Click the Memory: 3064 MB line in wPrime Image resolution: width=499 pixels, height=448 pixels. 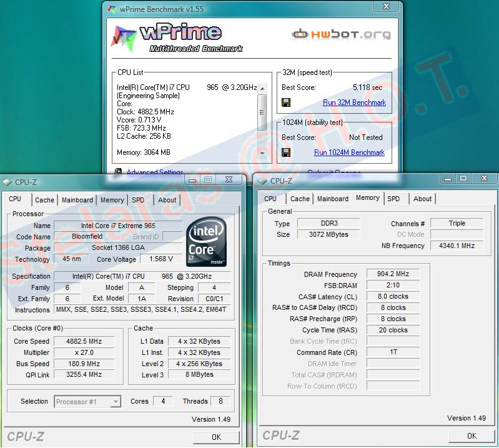tap(144, 152)
